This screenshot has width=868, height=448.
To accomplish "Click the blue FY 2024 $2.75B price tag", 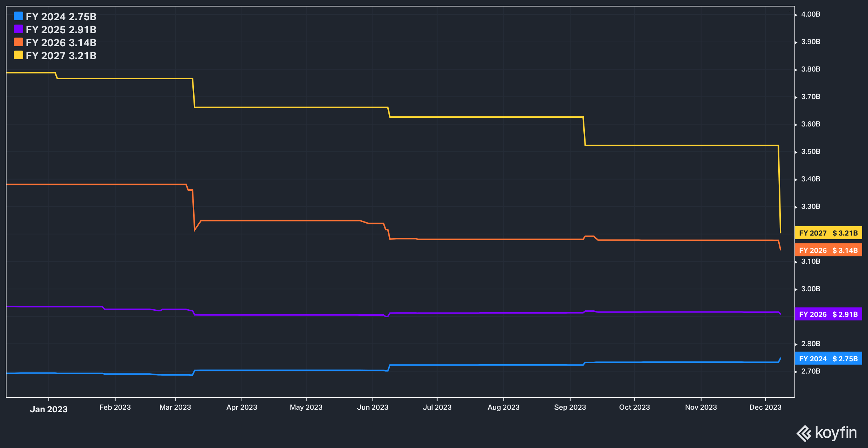I will click(828, 359).
